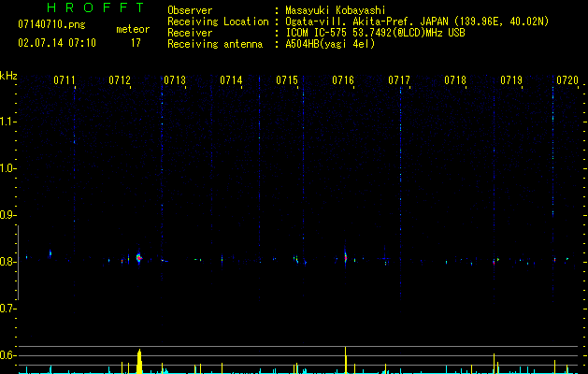Image resolution: width=588 pixels, height=374 pixels.
Task: Click the 0720 time marker
Action: coord(567,80)
